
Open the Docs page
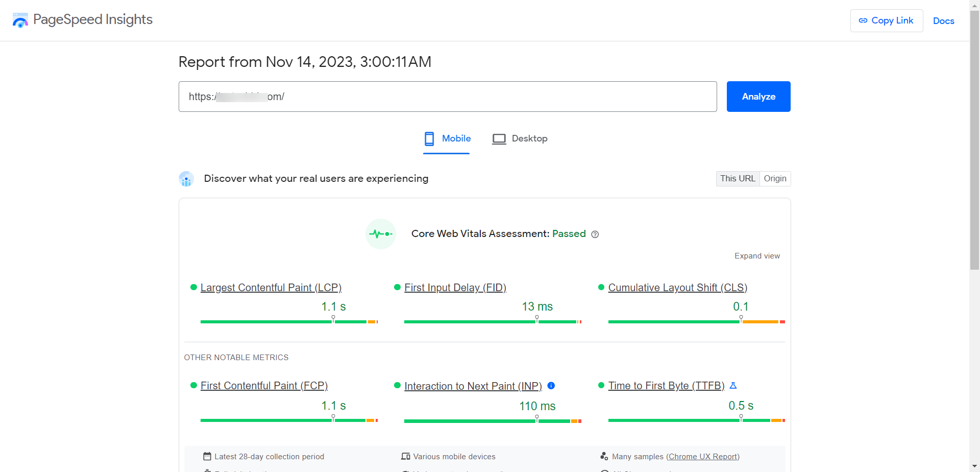tap(944, 21)
